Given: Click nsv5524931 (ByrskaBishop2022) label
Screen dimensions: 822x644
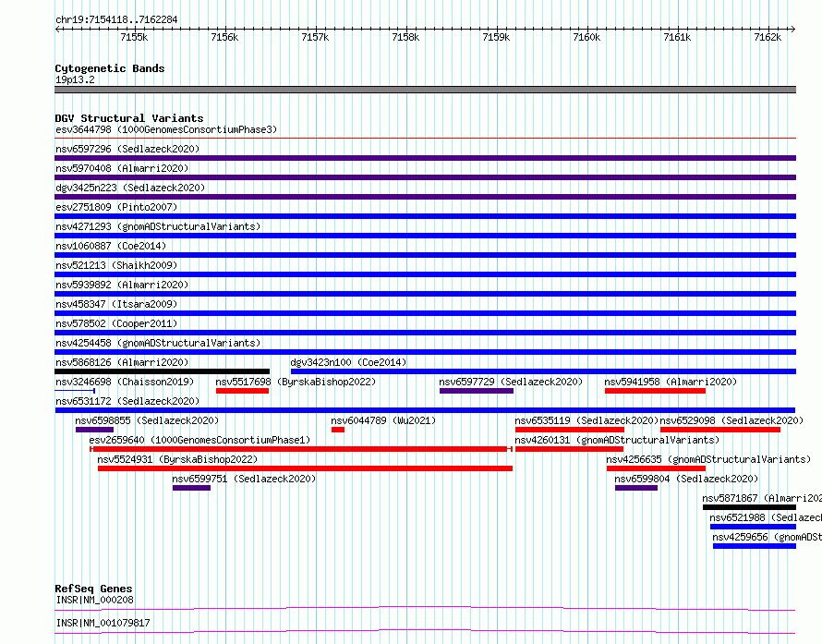Looking at the screenshot, I should pos(177,459).
